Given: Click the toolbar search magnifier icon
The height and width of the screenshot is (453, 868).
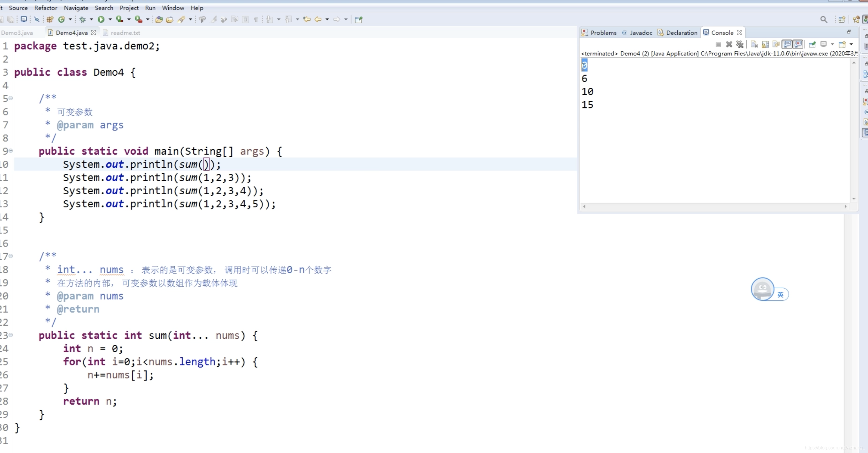Looking at the screenshot, I should click(x=823, y=19).
